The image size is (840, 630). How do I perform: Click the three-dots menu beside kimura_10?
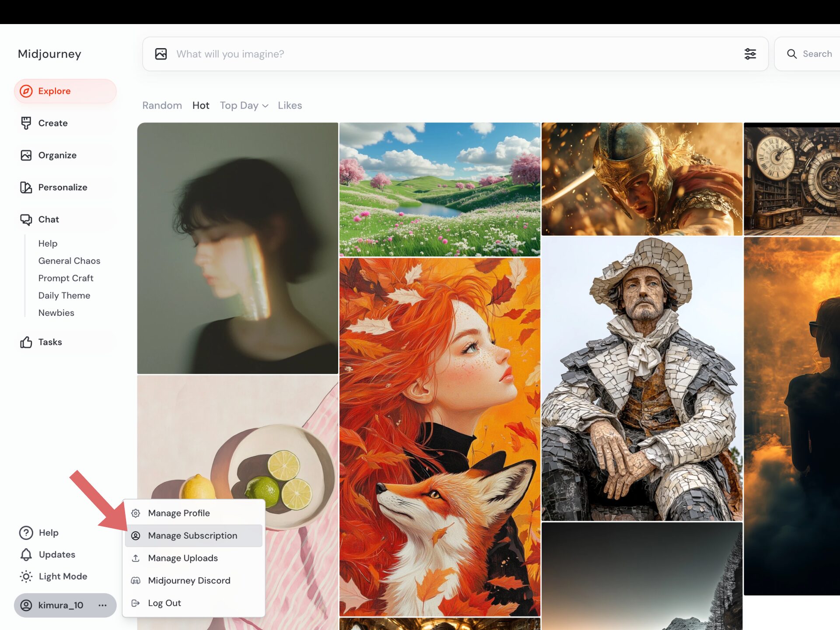tap(102, 605)
